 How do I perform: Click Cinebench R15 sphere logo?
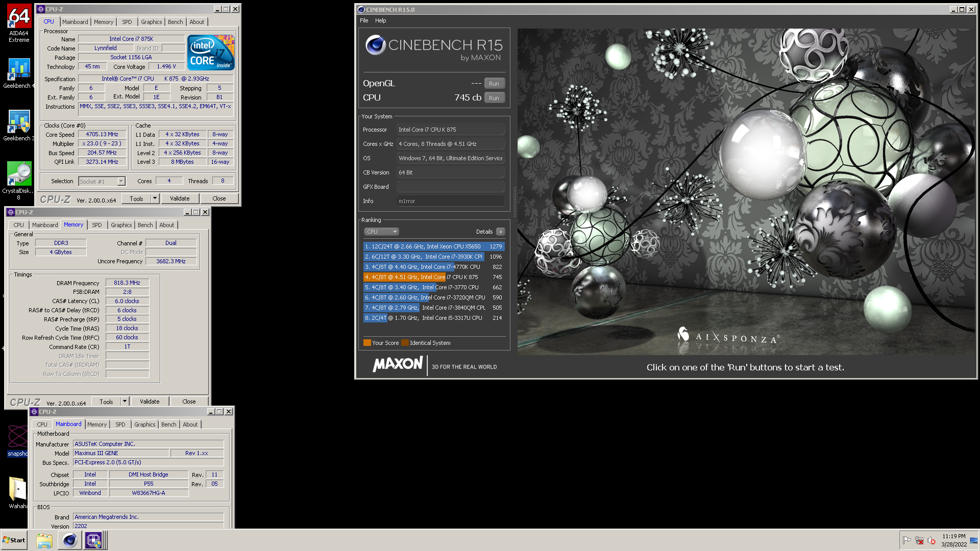[x=375, y=45]
